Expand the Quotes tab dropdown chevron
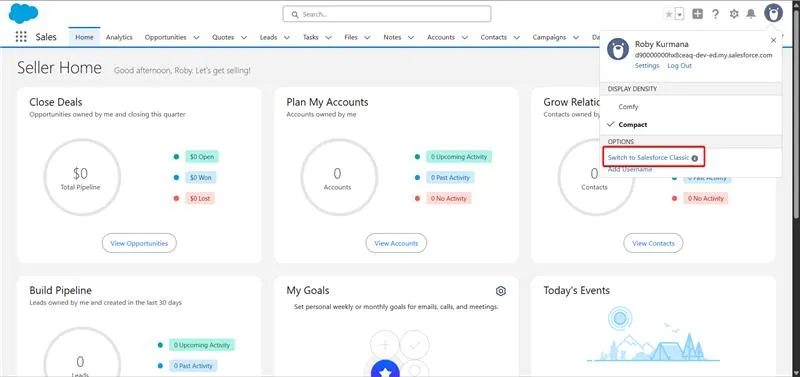 click(x=244, y=37)
